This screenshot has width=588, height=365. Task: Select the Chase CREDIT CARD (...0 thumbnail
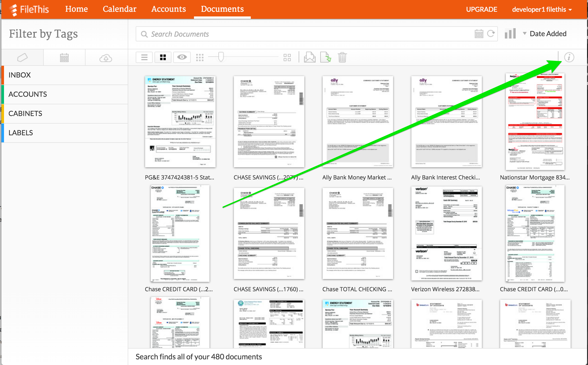[535, 233]
